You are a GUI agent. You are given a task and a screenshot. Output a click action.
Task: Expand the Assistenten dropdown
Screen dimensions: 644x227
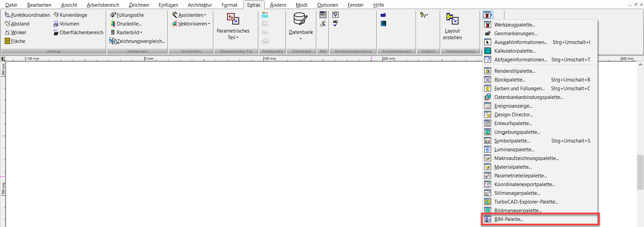coord(189,15)
